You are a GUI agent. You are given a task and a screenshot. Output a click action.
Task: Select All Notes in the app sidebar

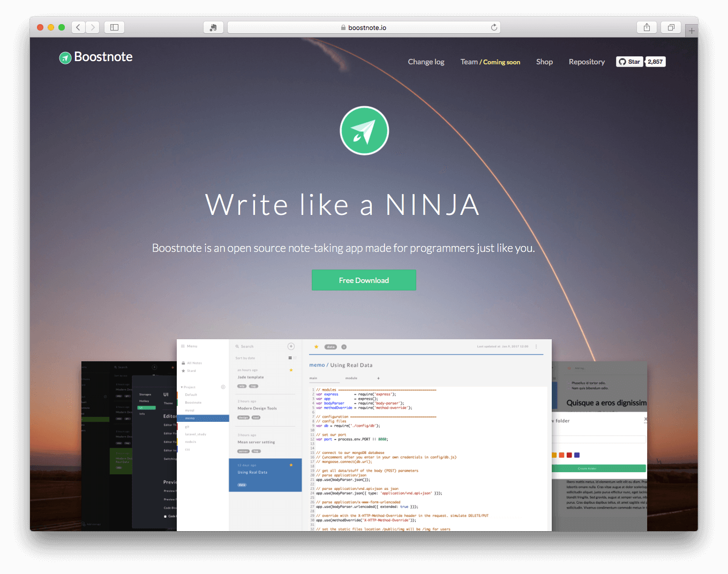(x=192, y=363)
